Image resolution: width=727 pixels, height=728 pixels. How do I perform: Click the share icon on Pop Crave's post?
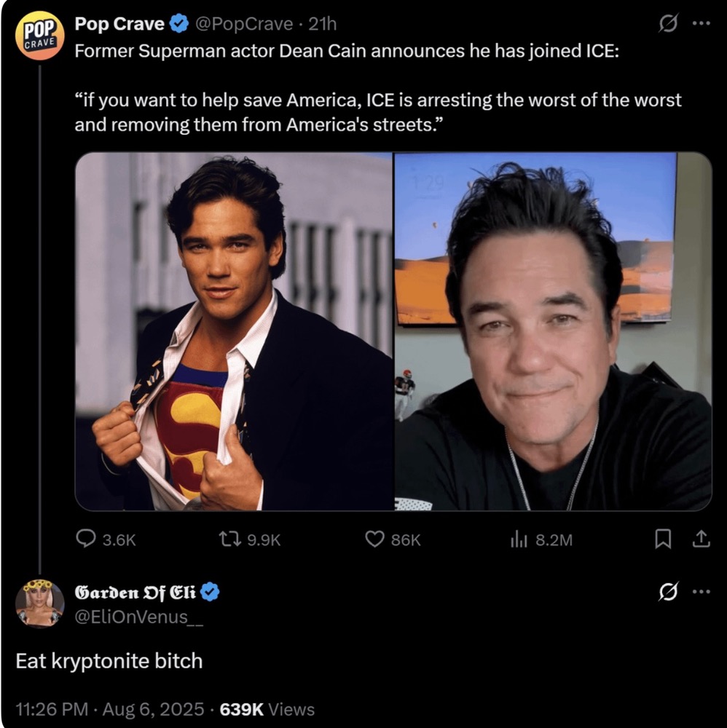pyautogui.click(x=700, y=539)
